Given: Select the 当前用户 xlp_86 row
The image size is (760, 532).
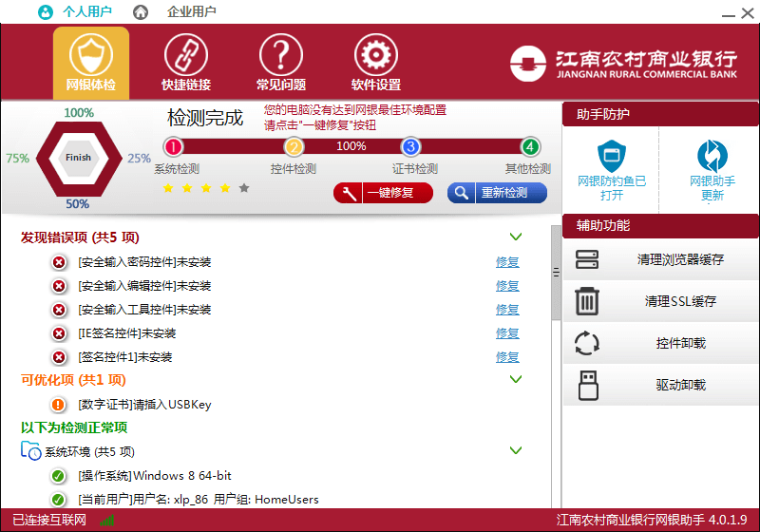Looking at the screenshot, I should tap(199, 500).
